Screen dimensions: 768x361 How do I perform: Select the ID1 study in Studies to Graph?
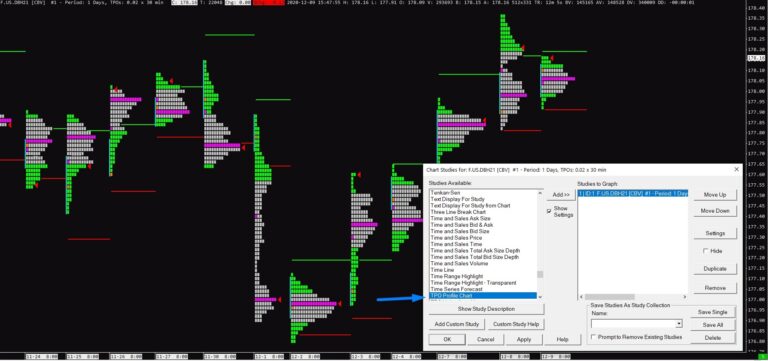coord(633,193)
